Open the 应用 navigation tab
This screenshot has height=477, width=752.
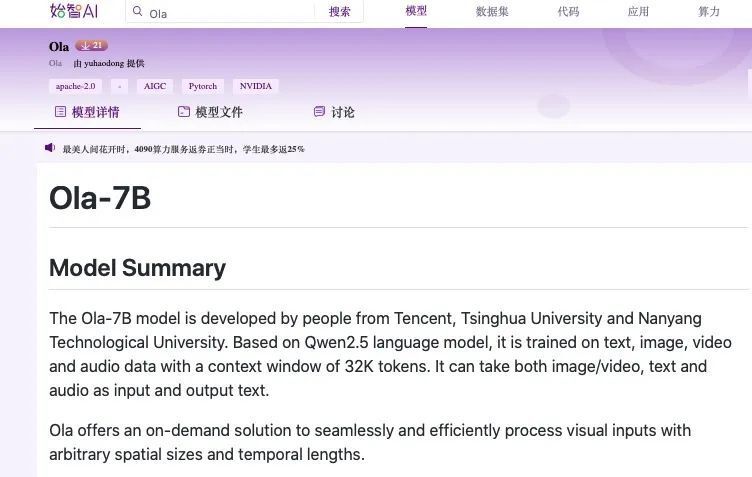638,12
